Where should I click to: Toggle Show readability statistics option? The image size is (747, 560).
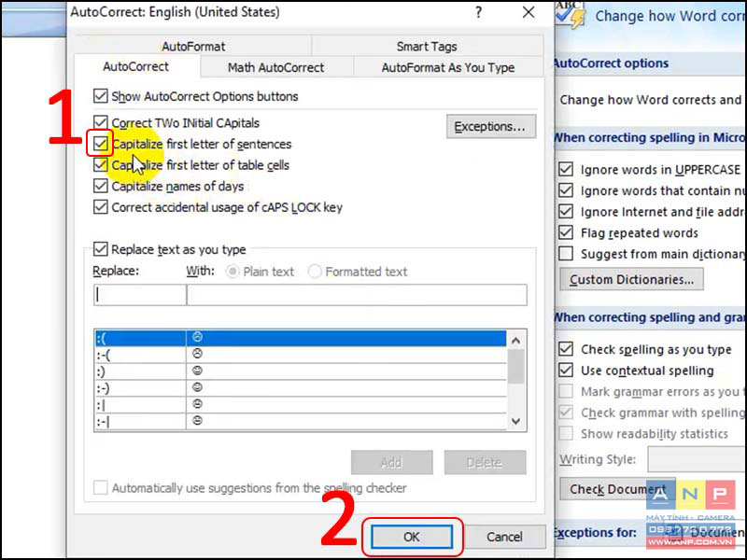tap(566, 433)
